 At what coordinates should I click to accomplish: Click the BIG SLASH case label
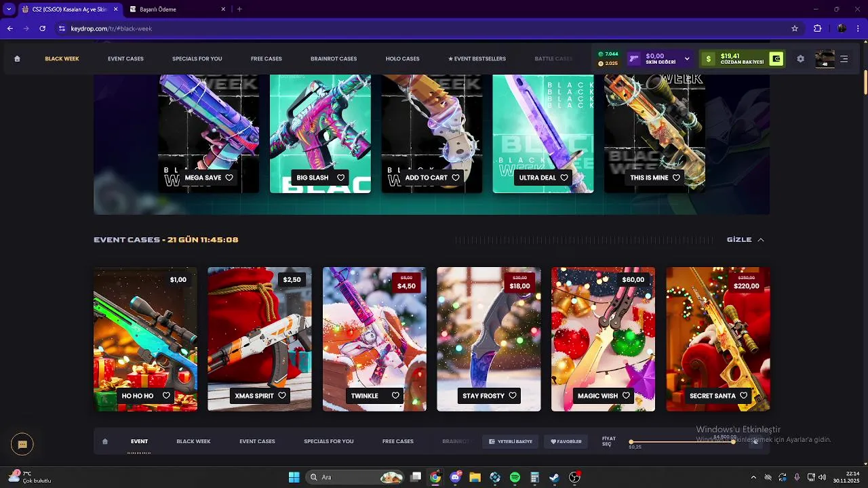point(313,178)
